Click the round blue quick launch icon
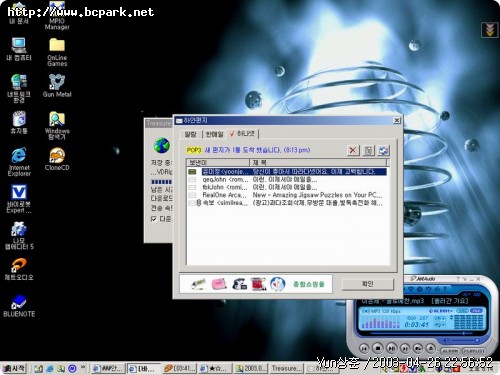Screen dimensions: 500x375 [72, 368]
